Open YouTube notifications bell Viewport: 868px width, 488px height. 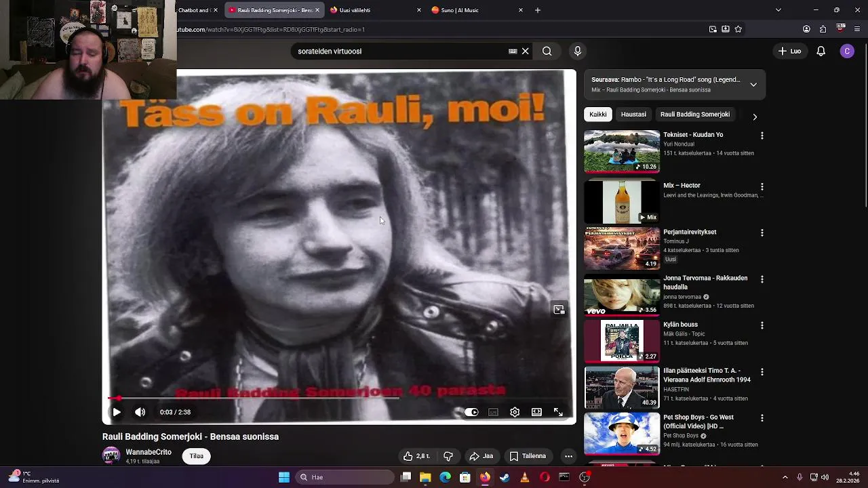(821, 51)
